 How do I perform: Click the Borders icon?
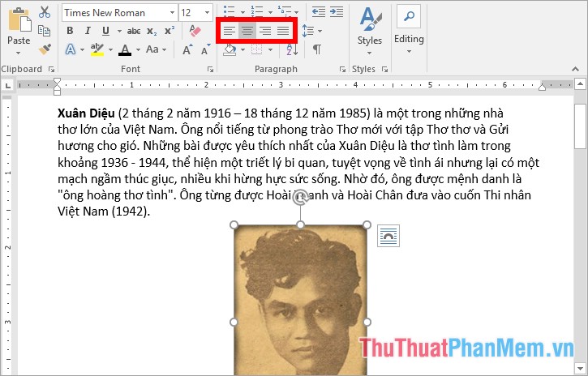click(257, 49)
